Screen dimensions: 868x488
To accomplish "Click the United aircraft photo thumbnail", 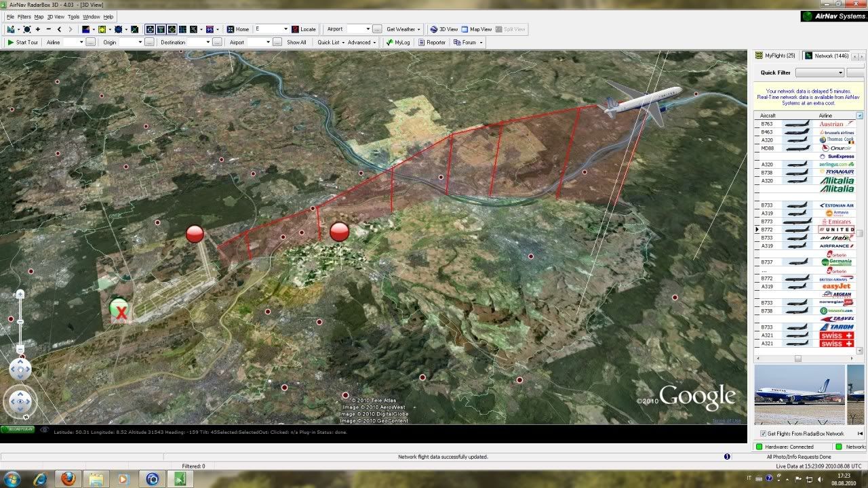I will click(x=800, y=394).
